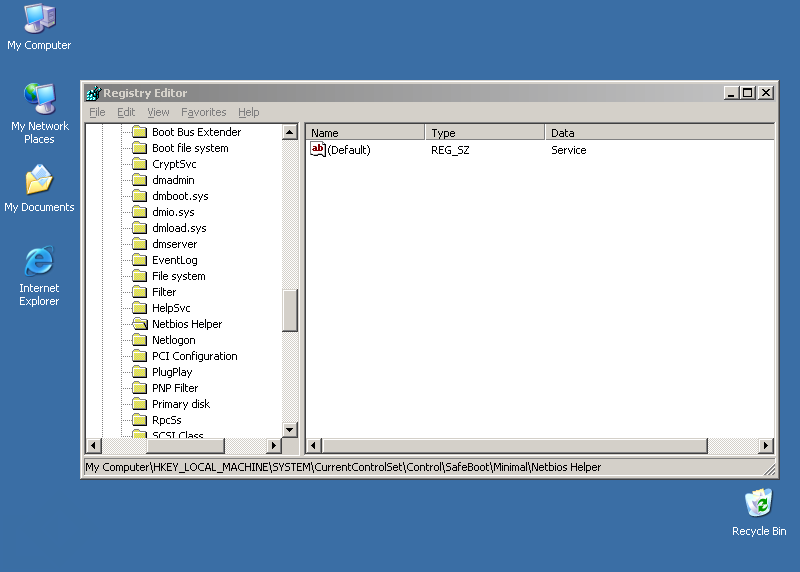800x572 pixels.
Task: Select the (Default) value name
Action: point(349,150)
